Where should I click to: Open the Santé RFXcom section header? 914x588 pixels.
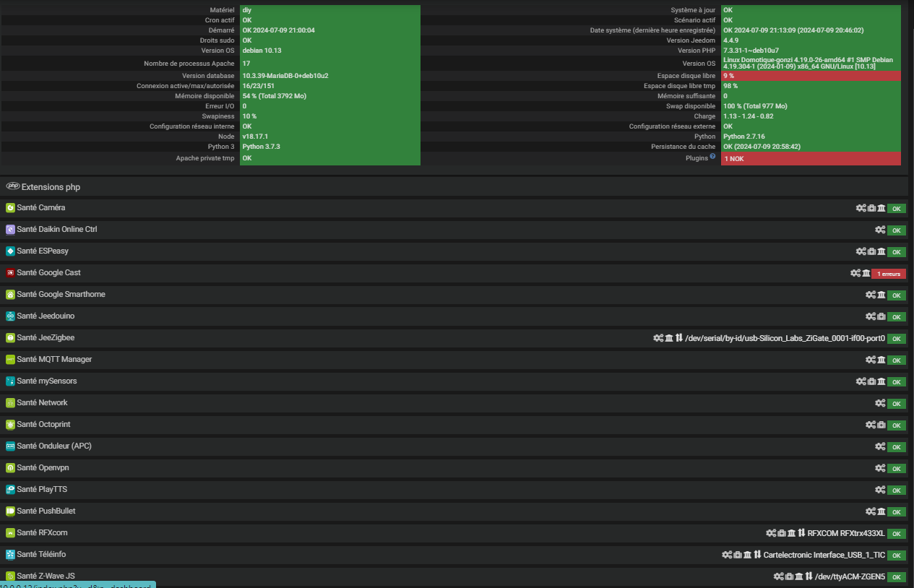[455, 533]
